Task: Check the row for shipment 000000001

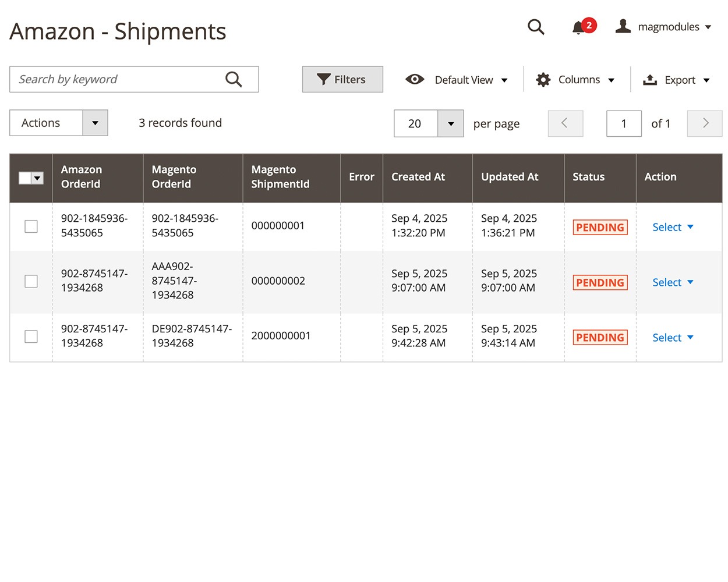Action: pos(31,226)
